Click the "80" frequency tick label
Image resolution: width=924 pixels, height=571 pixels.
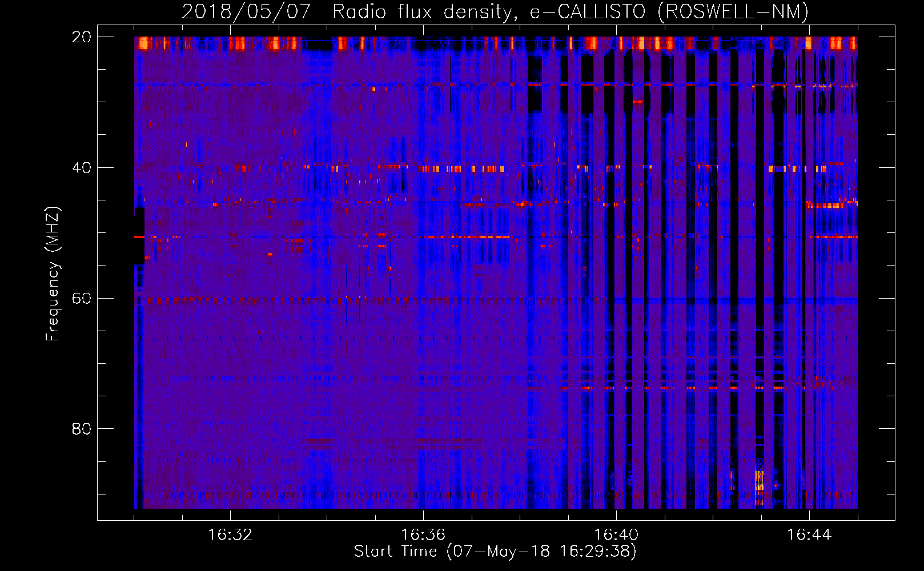point(82,429)
